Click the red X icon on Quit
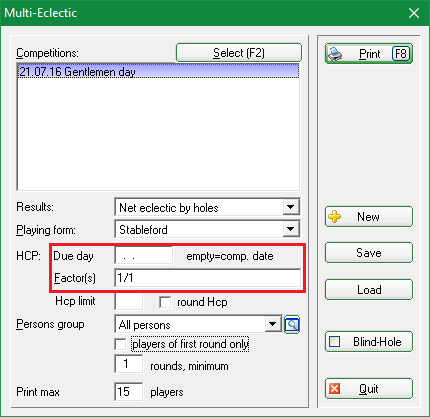The width and height of the screenshot is (430, 417). coord(334,389)
